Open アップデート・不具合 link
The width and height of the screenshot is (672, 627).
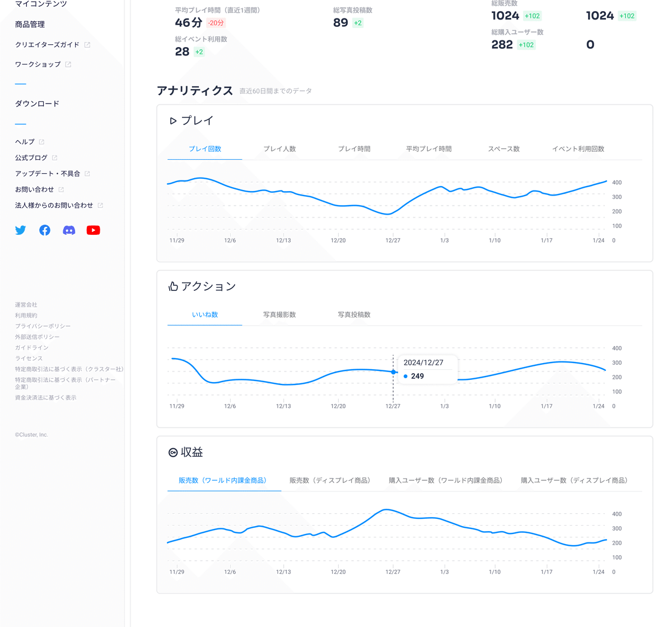[48, 174]
